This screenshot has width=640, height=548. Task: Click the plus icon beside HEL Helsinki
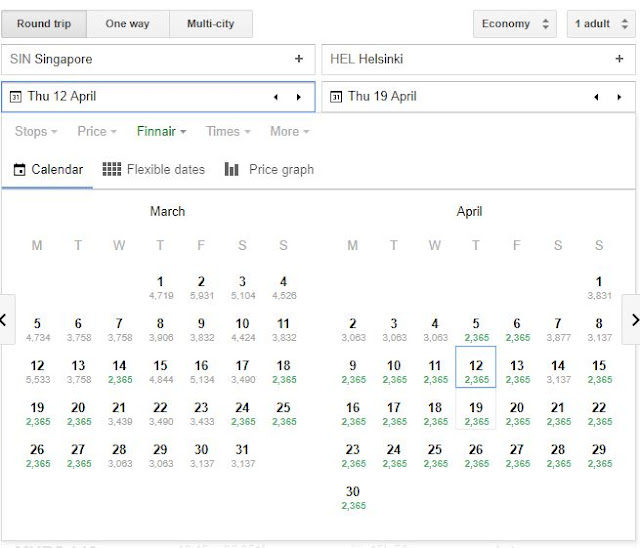(x=619, y=59)
